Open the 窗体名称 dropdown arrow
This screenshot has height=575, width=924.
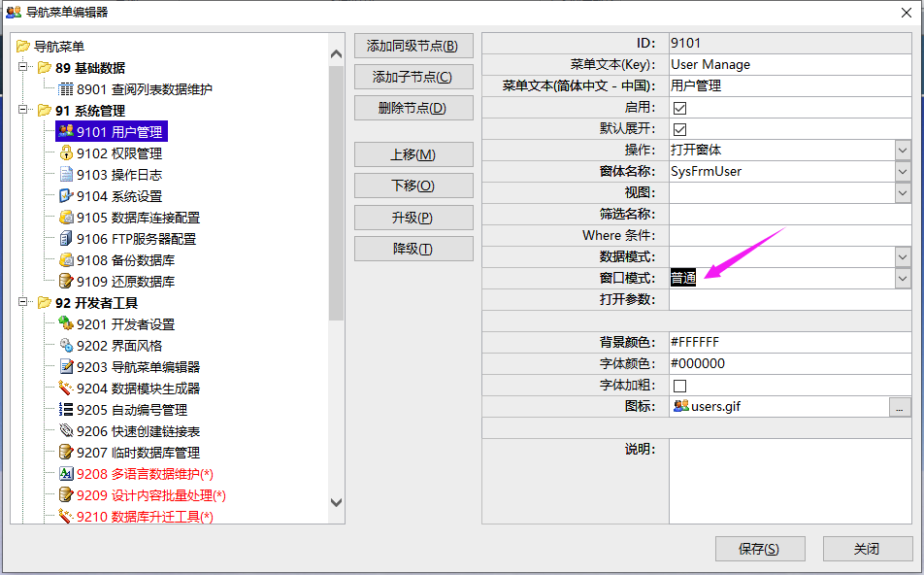903,171
